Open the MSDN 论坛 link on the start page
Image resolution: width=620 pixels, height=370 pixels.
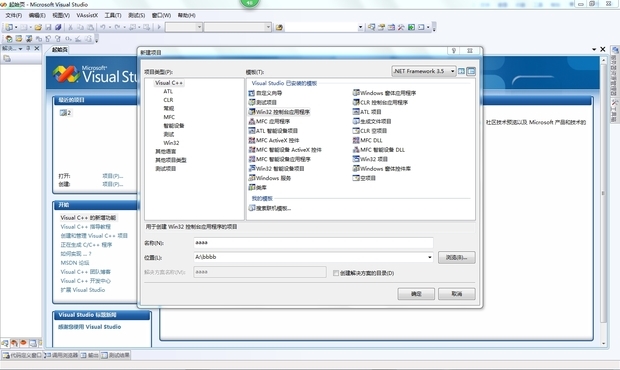(75, 263)
